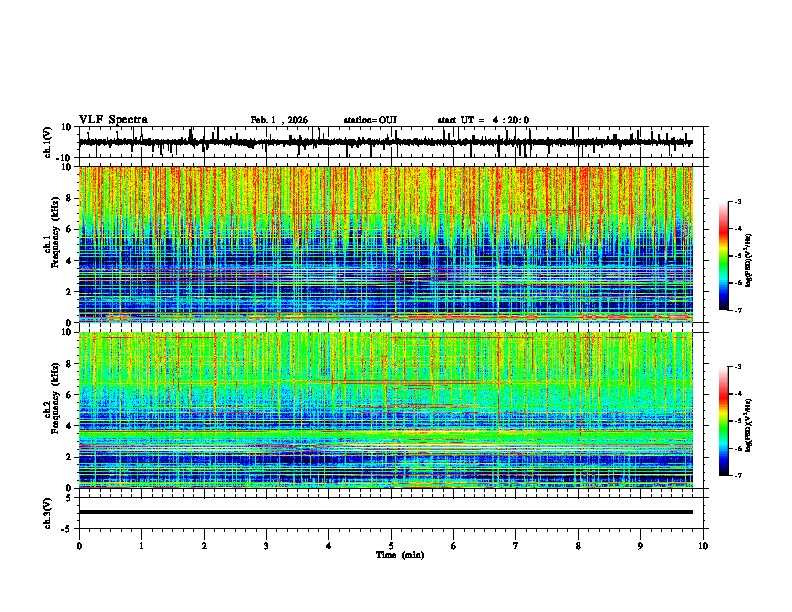
Task: Click the '-3' value on ch.1 colorbar
Action: 737,201
